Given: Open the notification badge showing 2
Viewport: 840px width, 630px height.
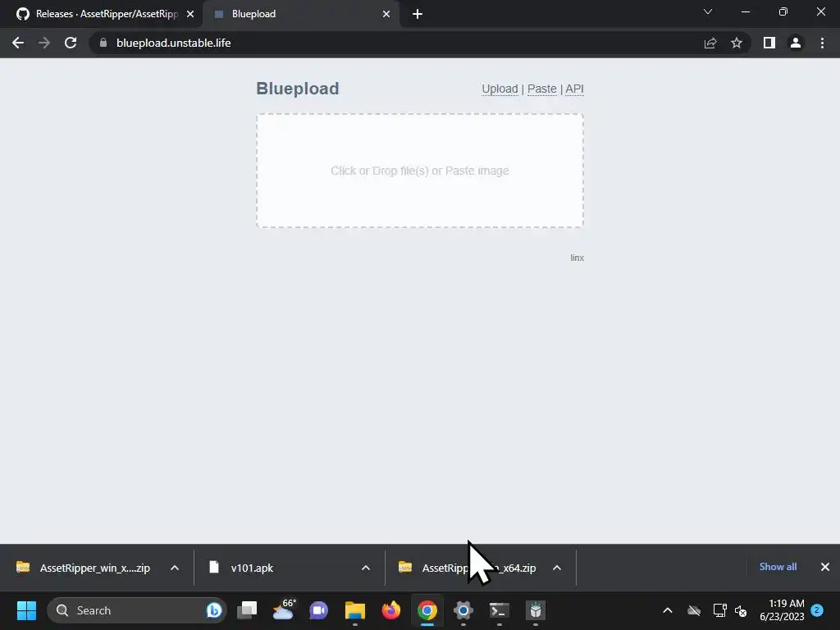Looking at the screenshot, I should [817, 610].
